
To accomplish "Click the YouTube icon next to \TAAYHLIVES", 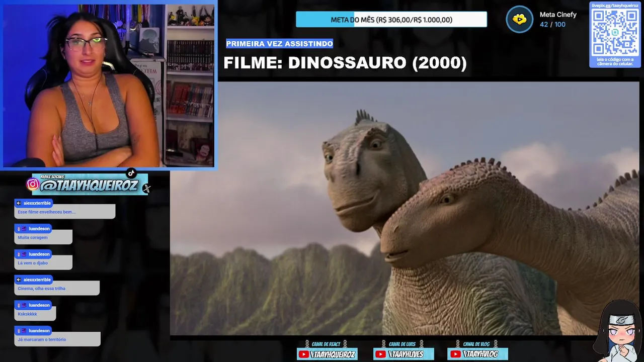I will (x=380, y=354).
